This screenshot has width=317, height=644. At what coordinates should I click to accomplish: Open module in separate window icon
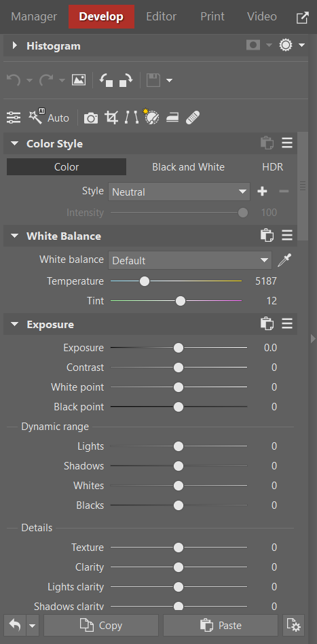tap(303, 17)
